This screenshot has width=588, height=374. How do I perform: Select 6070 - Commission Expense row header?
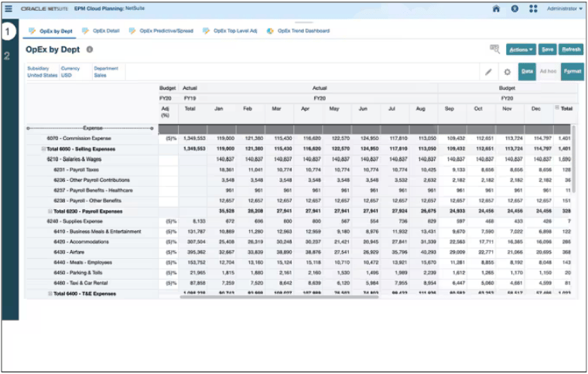(92, 138)
